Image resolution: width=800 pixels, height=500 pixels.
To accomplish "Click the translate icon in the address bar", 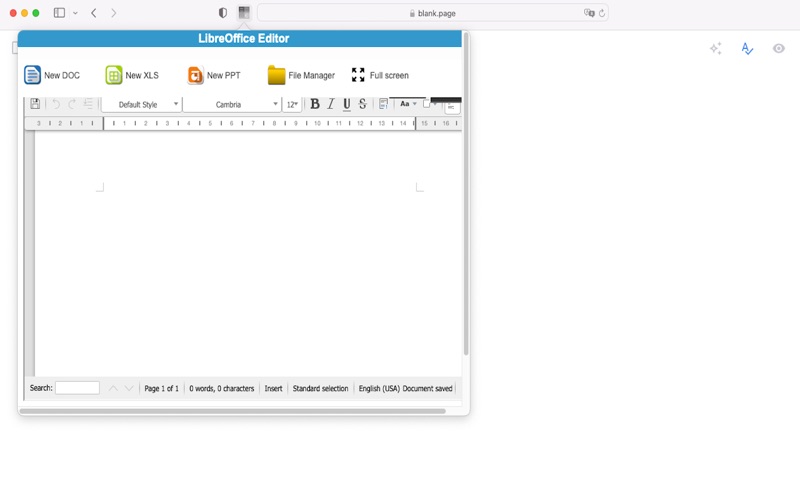I will coord(589,13).
